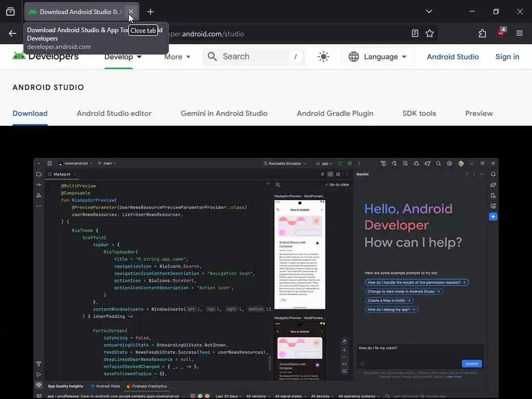Click the Gemini Submit button
532x399 pixels.
point(472,364)
